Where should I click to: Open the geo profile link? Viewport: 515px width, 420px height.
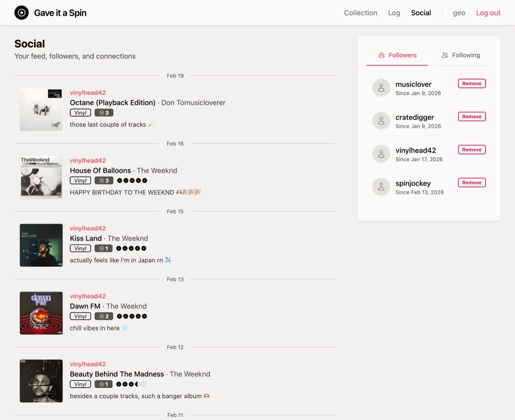point(459,13)
